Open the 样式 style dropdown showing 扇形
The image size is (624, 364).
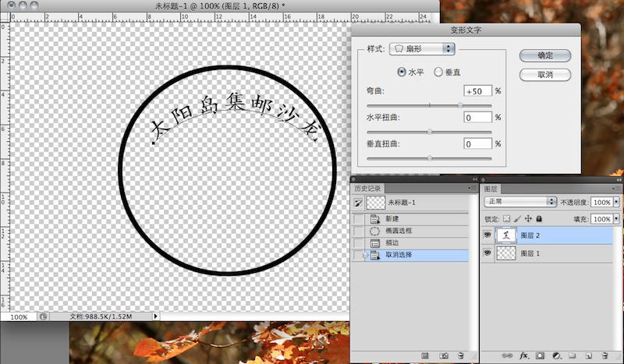pos(422,49)
